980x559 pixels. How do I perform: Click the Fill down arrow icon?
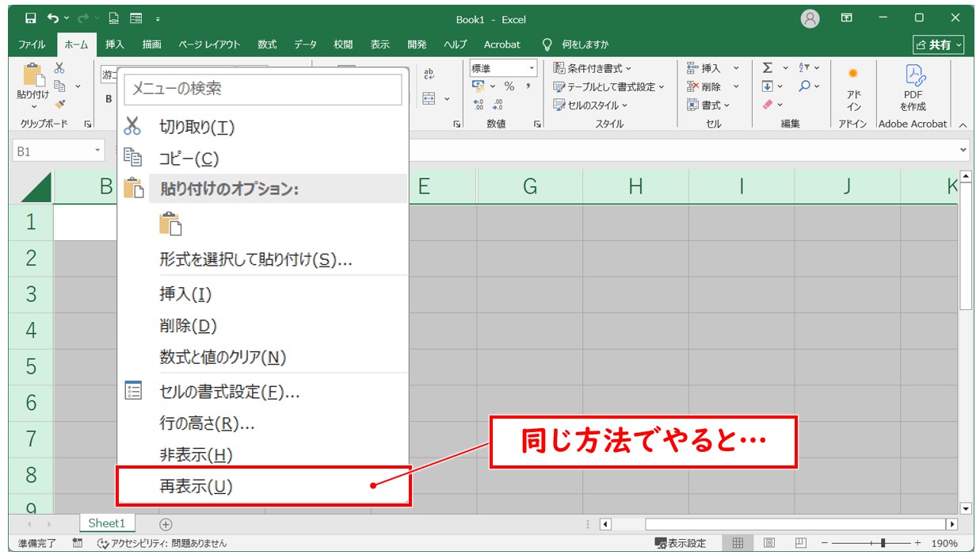(767, 86)
